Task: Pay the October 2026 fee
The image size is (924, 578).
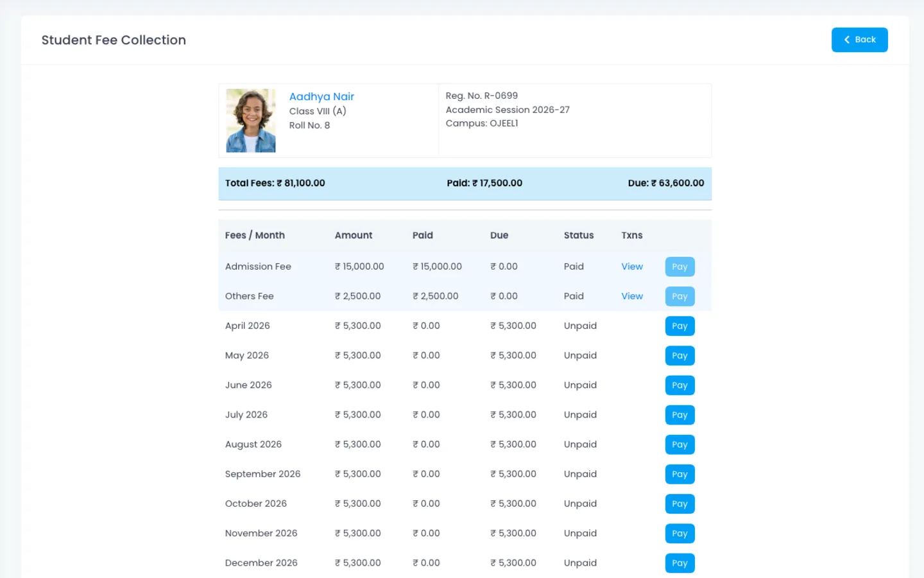Action: 680,504
